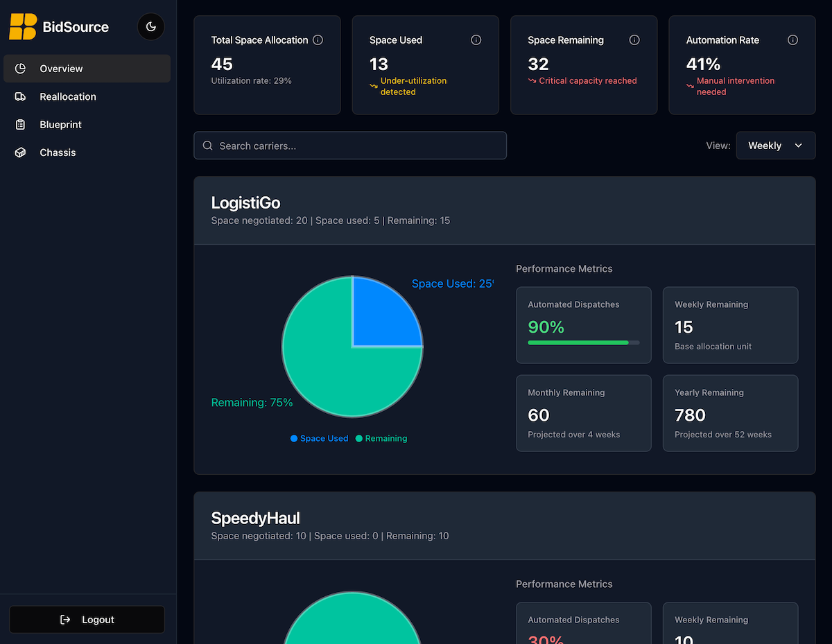Click the 90% automated dispatches progress bar

[x=584, y=342]
